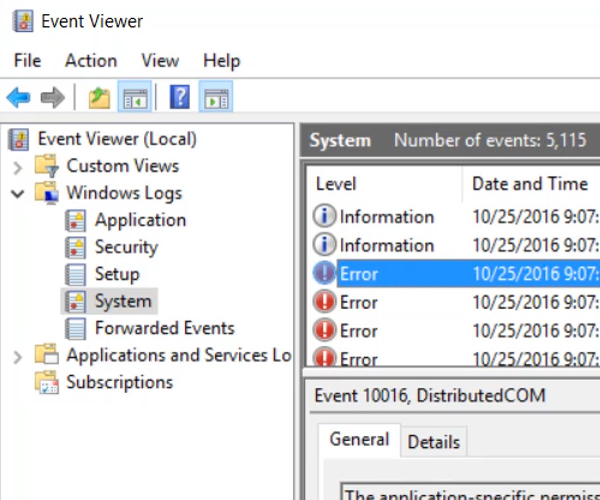The width and height of the screenshot is (600, 500).
Task: Select the highlighted Error event row
Action: pyautogui.click(x=468, y=274)
